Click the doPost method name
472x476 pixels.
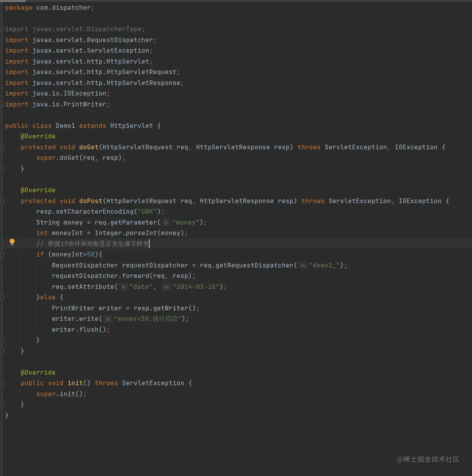(x=91, y=201)
